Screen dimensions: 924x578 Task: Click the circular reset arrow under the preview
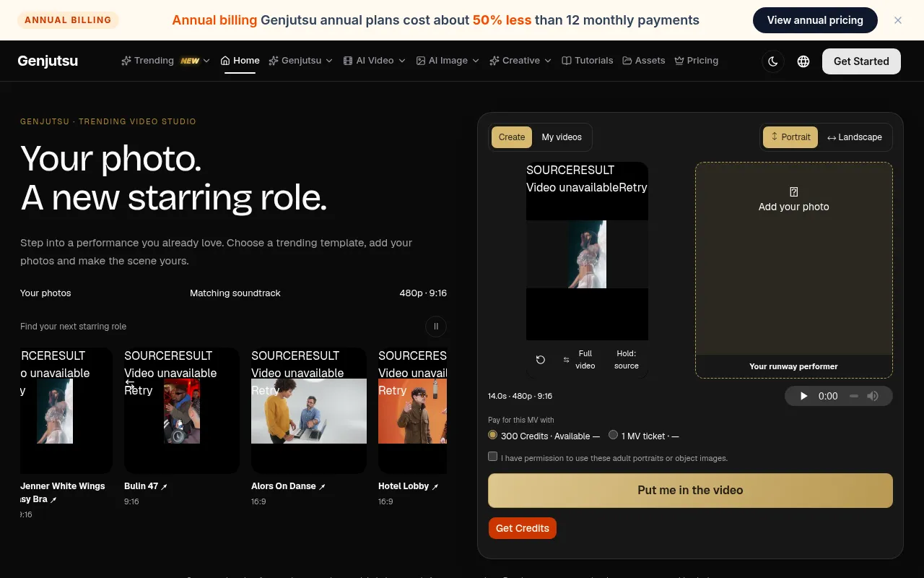(541, 360)
